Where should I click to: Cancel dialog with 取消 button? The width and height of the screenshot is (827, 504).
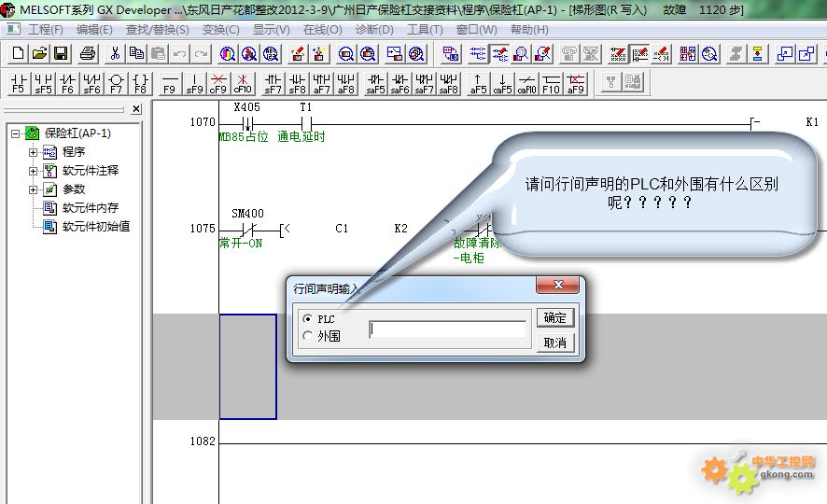pos(554,343)
